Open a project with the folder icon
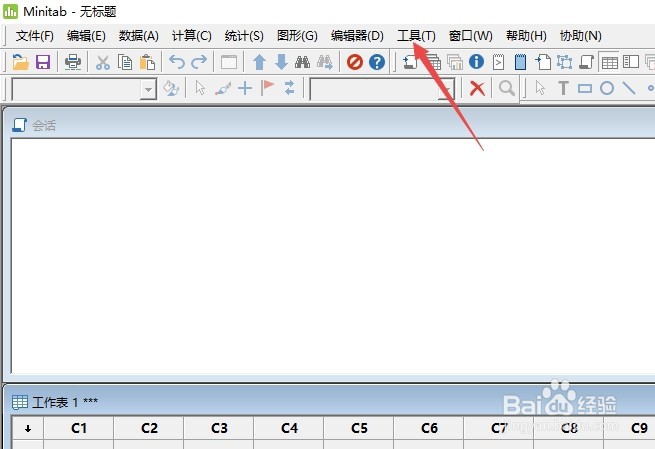Screen dimensions: 655x449 pos(20,62)
